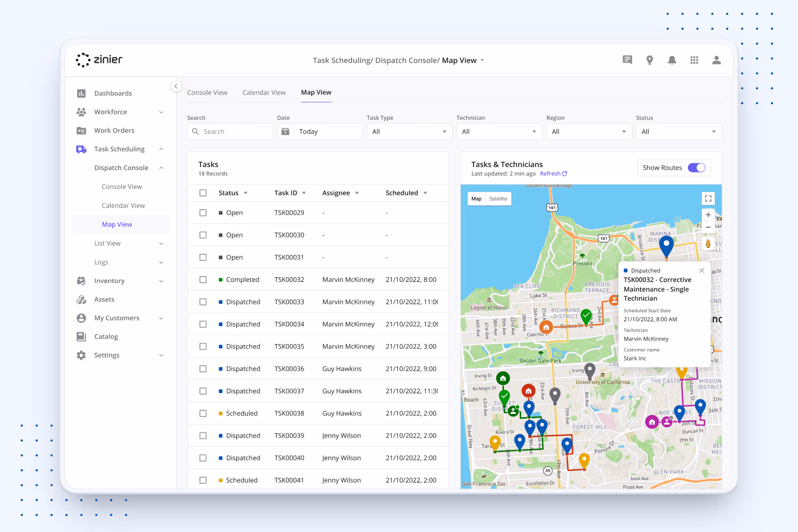Viewport: 798px width, 532px height.
Task: Open the notifications bell
Action: (672, 60)
